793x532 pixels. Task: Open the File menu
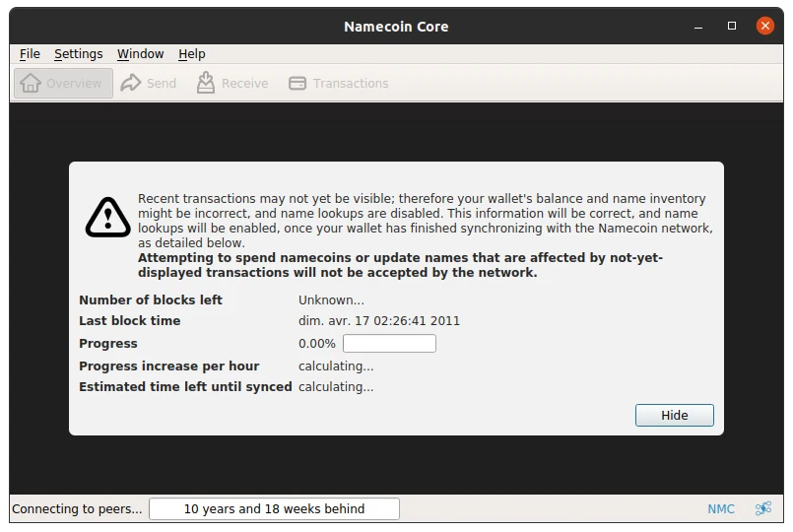click(x=30, y=53)
